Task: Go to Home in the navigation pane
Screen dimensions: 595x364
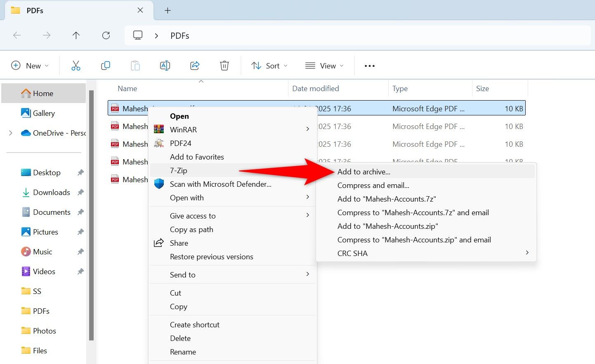Action: click(43, 93)
